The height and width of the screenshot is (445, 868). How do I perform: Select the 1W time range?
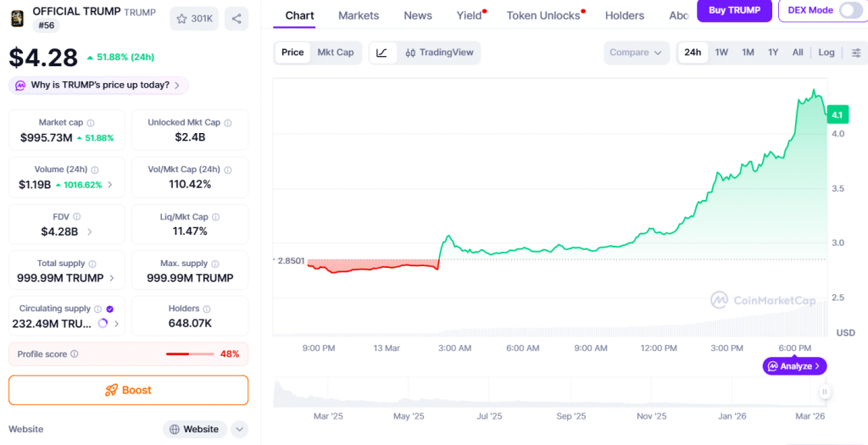click(x=721, y=53)
